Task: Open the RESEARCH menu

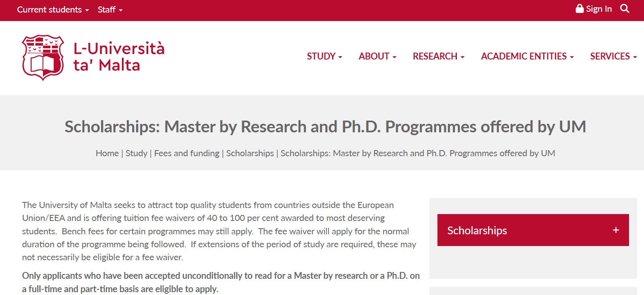Action: pos(439,56)
